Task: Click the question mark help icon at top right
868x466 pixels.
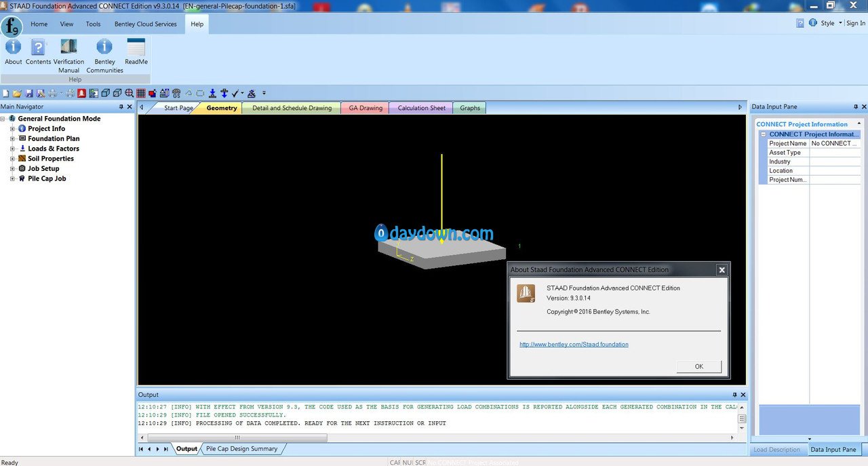Action: pos(800,23)
